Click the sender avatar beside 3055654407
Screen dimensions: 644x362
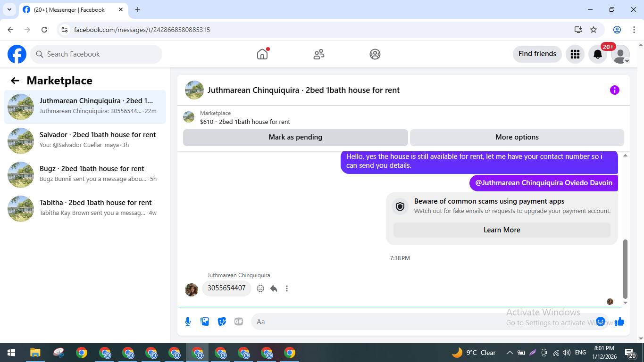coord(192,289)
